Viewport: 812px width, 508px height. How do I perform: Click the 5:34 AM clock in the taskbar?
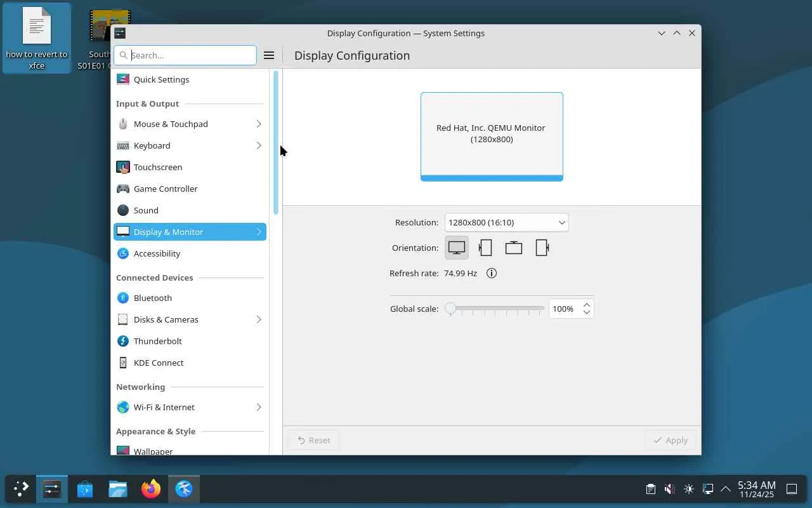(757, 485)
